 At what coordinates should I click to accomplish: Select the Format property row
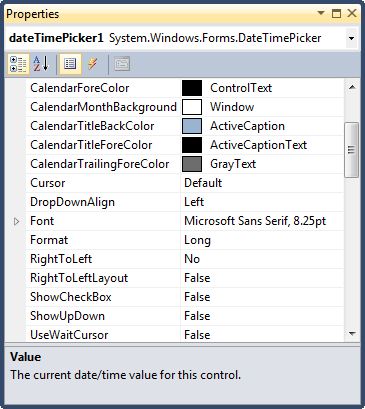point(185,240)
